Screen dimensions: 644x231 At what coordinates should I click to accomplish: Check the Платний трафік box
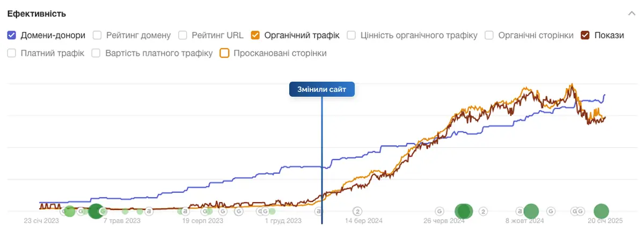(12, 53)
